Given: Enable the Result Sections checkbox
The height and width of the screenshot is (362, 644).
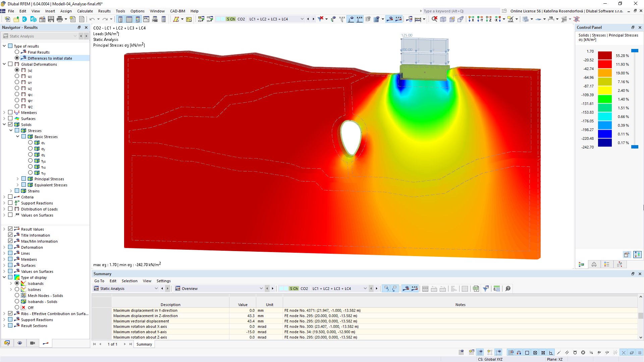Looking at the screenshot, I should point(11,325).
